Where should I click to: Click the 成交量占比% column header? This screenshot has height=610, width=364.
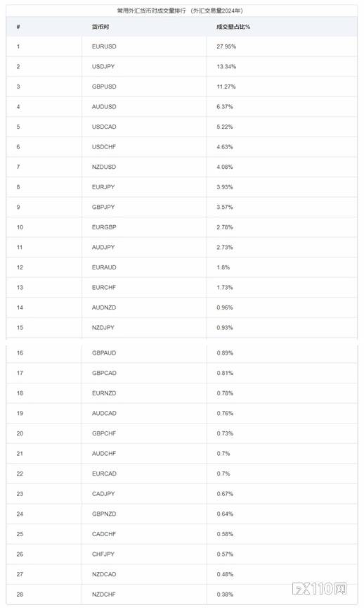[233, 27]
